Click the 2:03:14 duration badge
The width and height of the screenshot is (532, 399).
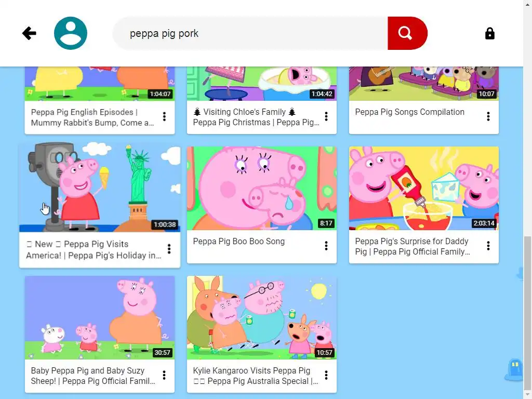click(484, 223)
